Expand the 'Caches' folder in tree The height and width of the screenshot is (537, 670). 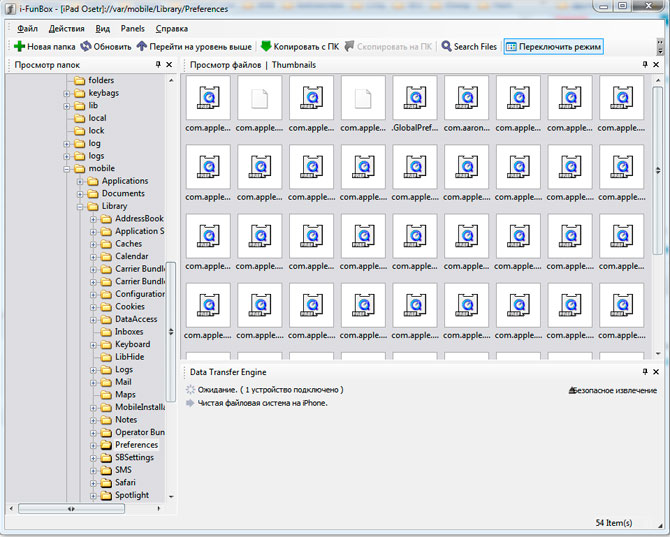click(93, 244)
